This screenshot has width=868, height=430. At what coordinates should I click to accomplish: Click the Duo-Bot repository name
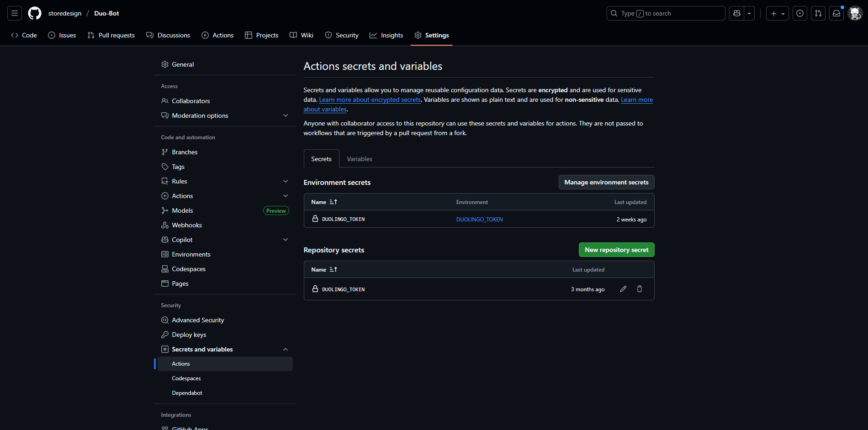pyautogui.click(x=106, y=13)
